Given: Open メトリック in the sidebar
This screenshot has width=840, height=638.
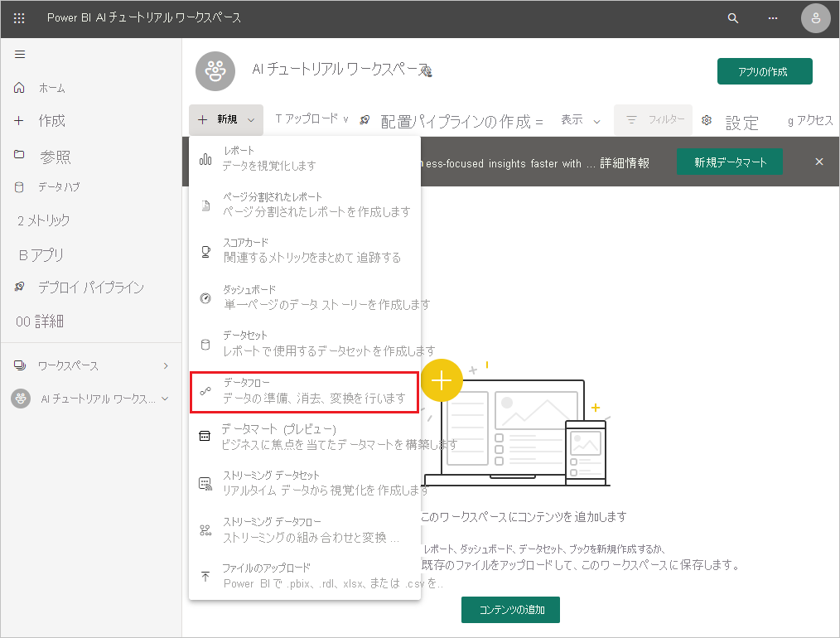Looking at the screenshot, I should 43,220.
